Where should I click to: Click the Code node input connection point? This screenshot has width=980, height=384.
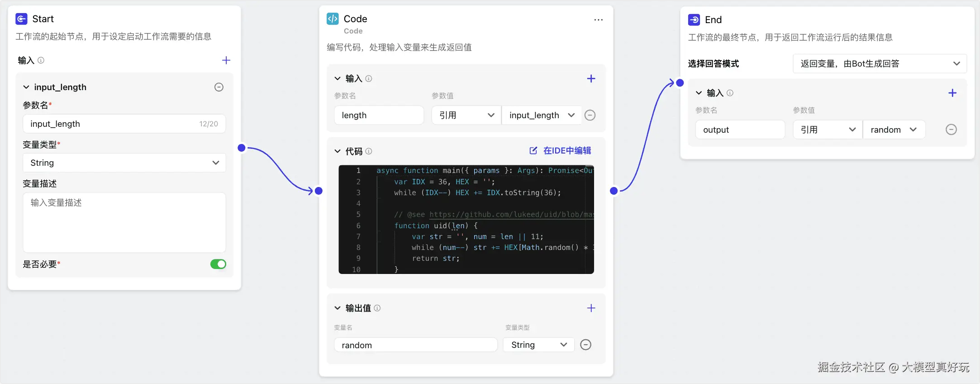319,191
